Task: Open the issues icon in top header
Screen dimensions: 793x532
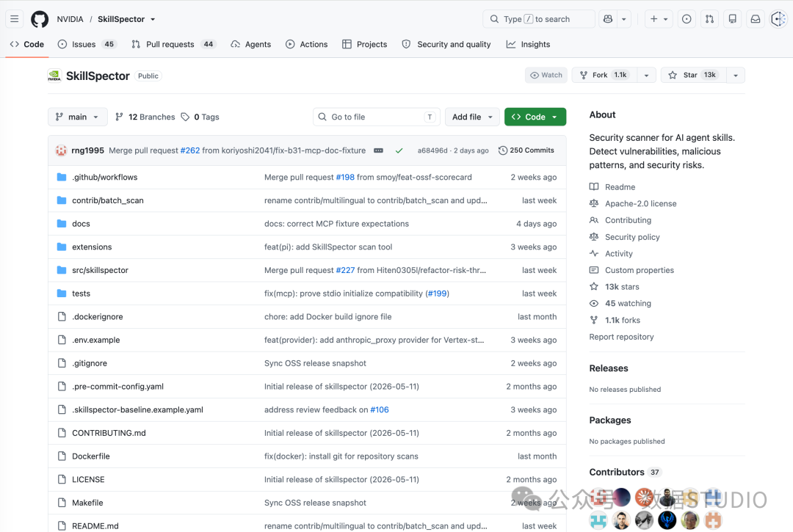Action: pos(687,19)
